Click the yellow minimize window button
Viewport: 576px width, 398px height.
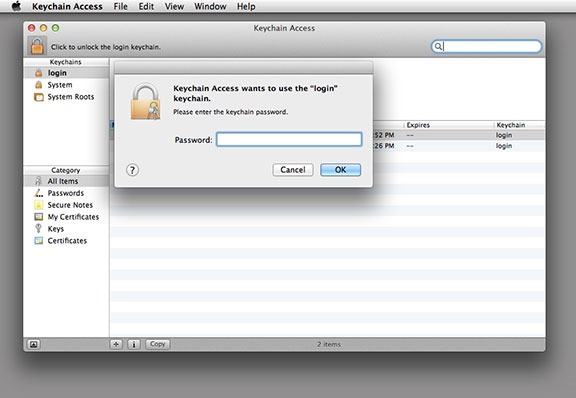click(x=43, y=28)
